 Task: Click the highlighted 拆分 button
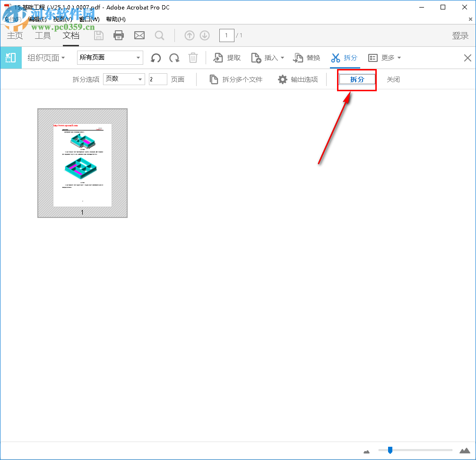(x=356, y=79)
